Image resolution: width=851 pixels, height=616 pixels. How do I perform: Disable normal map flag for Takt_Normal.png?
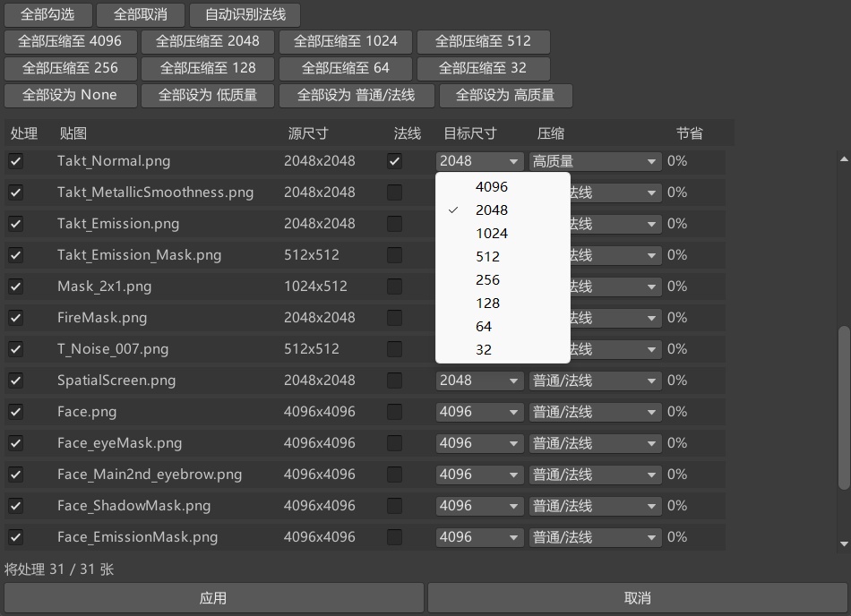point(394,161)
